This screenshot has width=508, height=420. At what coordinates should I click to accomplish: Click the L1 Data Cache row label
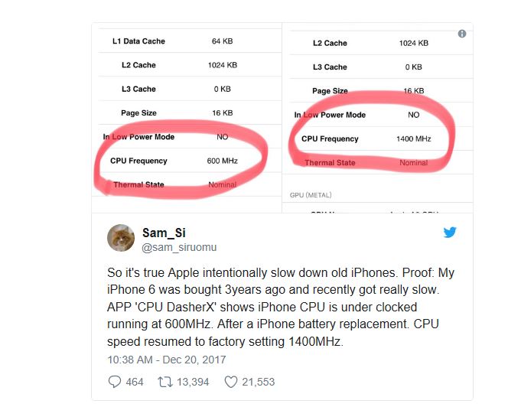pos(138,41)
